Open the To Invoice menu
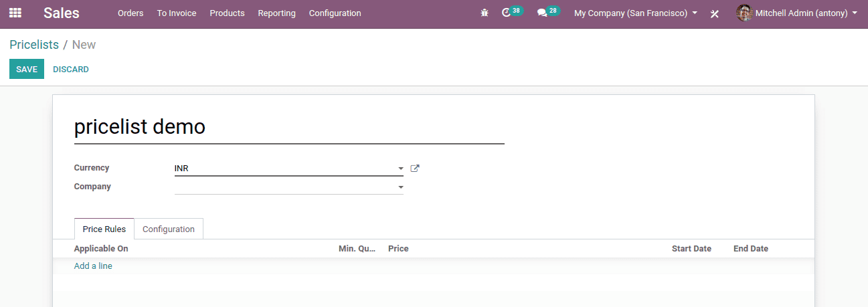The image size is (868, 307). pos(177,13)
